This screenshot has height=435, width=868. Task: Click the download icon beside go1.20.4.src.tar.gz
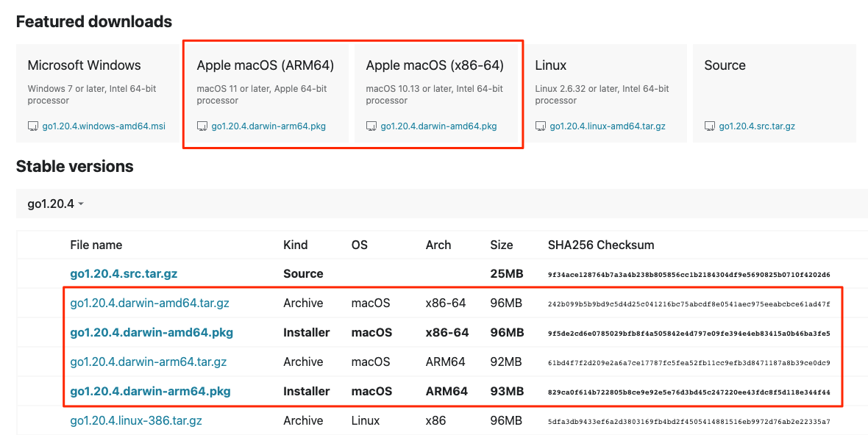click(x=710, y=126)
